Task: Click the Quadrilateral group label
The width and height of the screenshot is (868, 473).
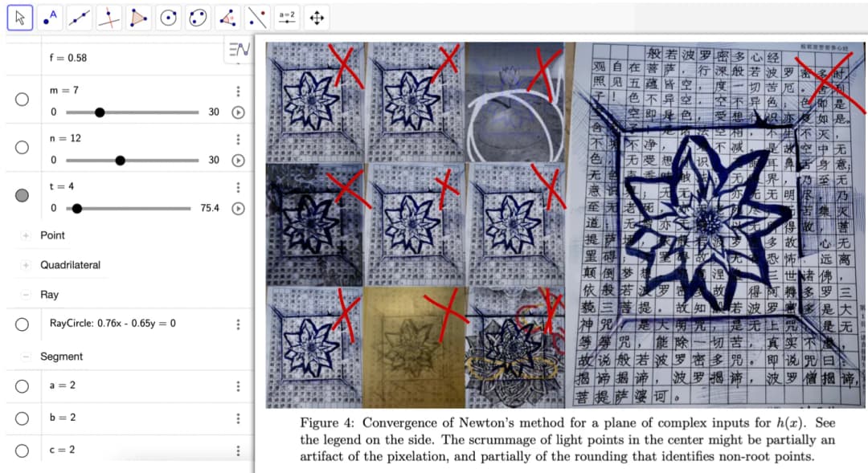Action: click(x=70, y=265)
